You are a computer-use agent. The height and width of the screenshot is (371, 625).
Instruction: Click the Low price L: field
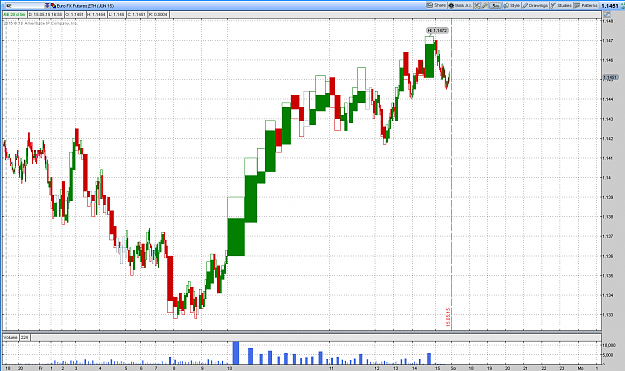117,14
